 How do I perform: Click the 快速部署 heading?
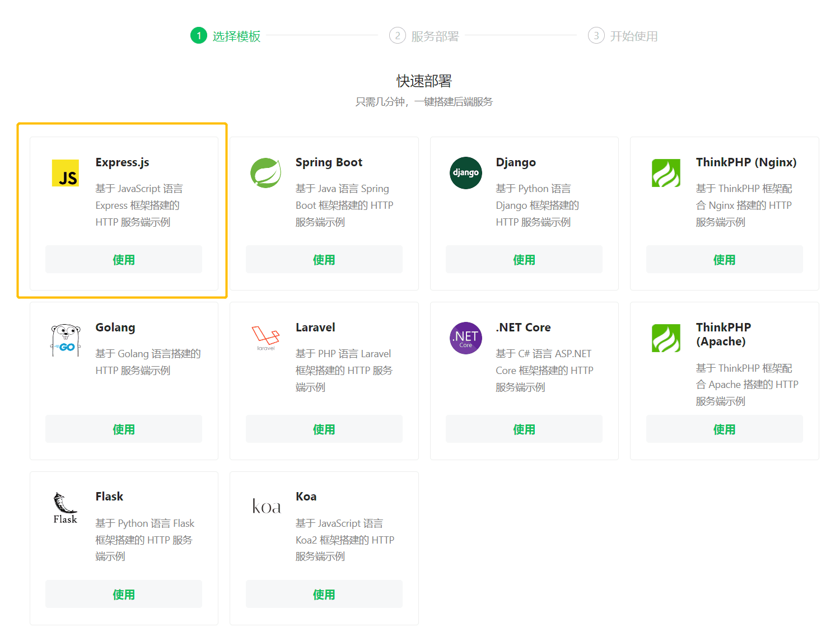pos(424,81)
